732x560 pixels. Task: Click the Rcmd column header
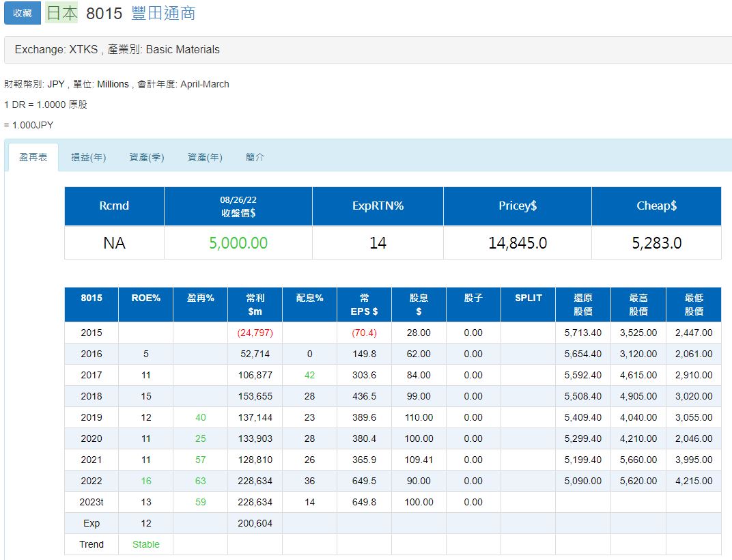[x=115, y=206]
